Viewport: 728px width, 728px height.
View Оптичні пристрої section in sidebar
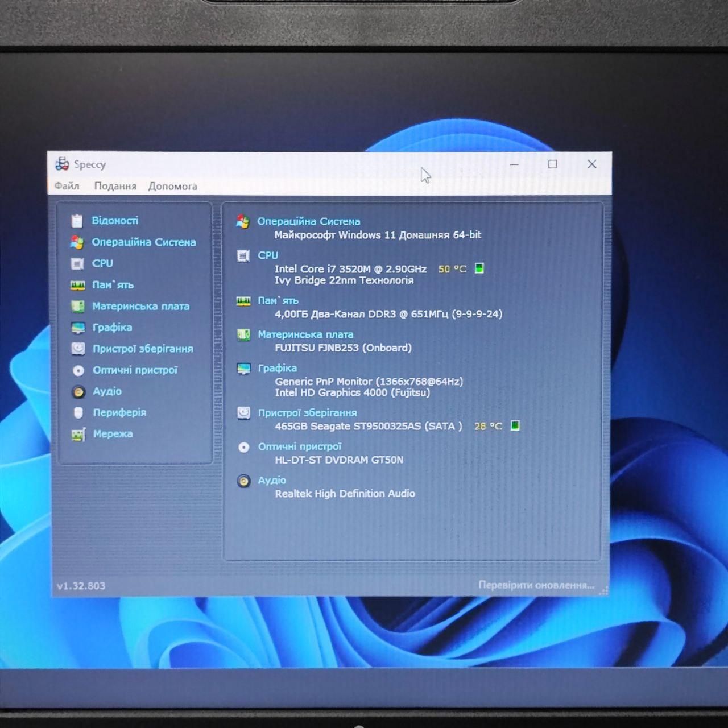135,370
